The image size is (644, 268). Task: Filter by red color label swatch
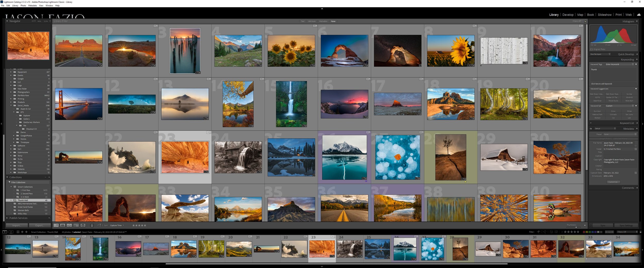point(584,232)
